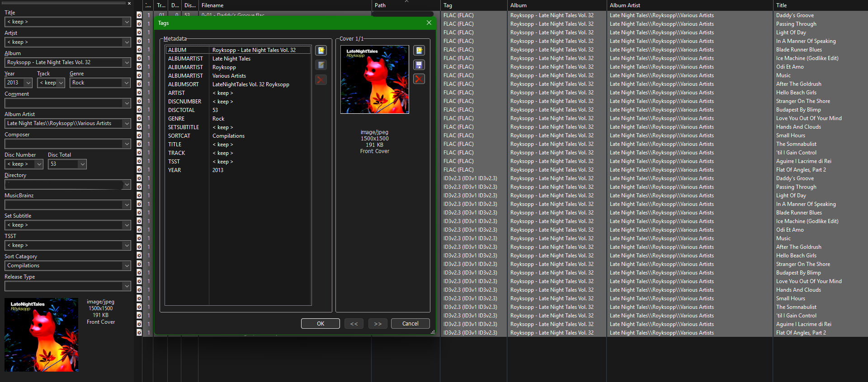The height and width of the screenshot is (382, 868).
Task: Click the remove cover red X icon
Action: pyautogui.click(x=419, y=79)
